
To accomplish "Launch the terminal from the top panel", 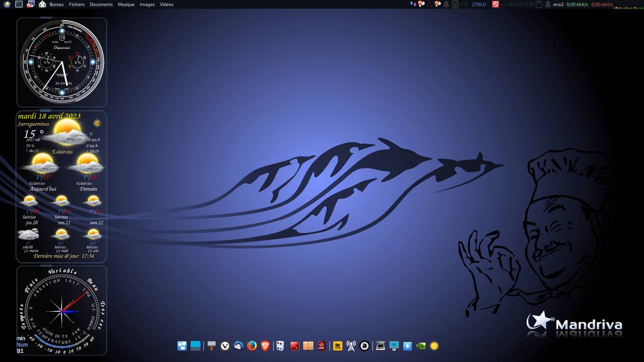I will (x=19, y=4).
